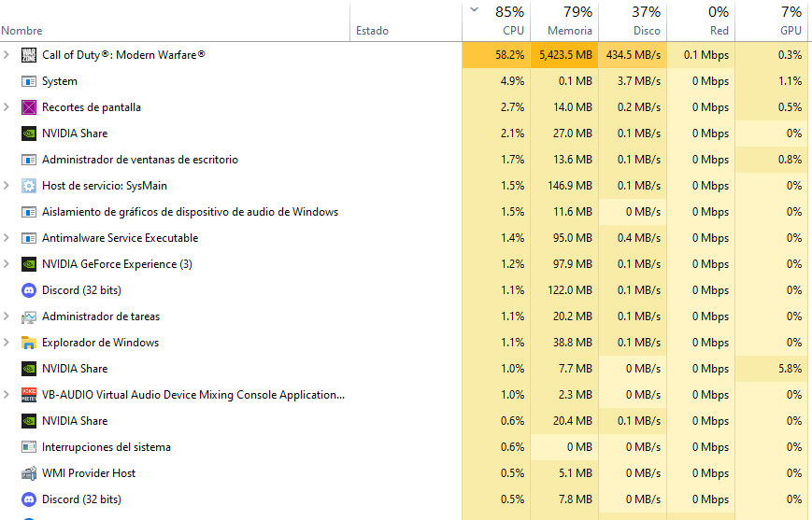Click the Discord icon using 7.8 MB
The width and height of the screenshot is (812, 520).
(x=28, y=499)
